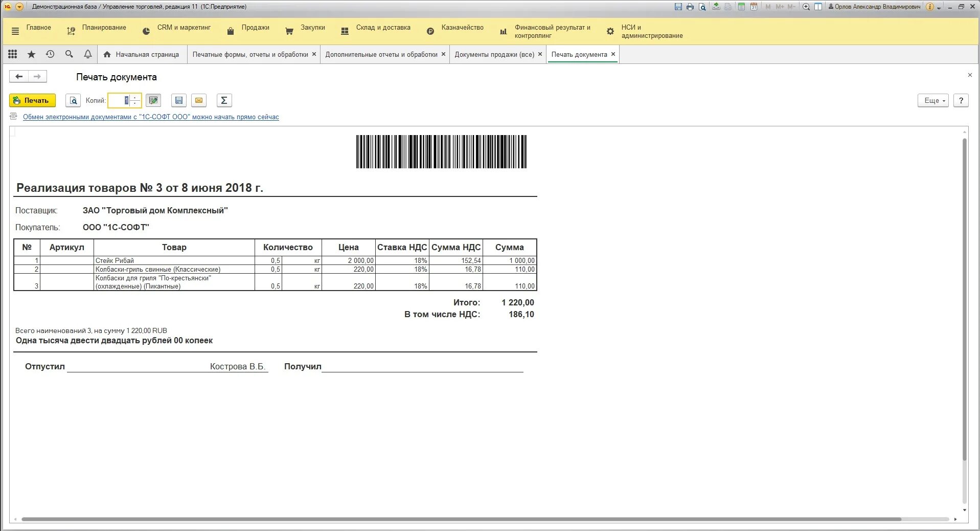Open Favorites star icon
This screenshot has height=531, width=980.
tap(31, 54)
